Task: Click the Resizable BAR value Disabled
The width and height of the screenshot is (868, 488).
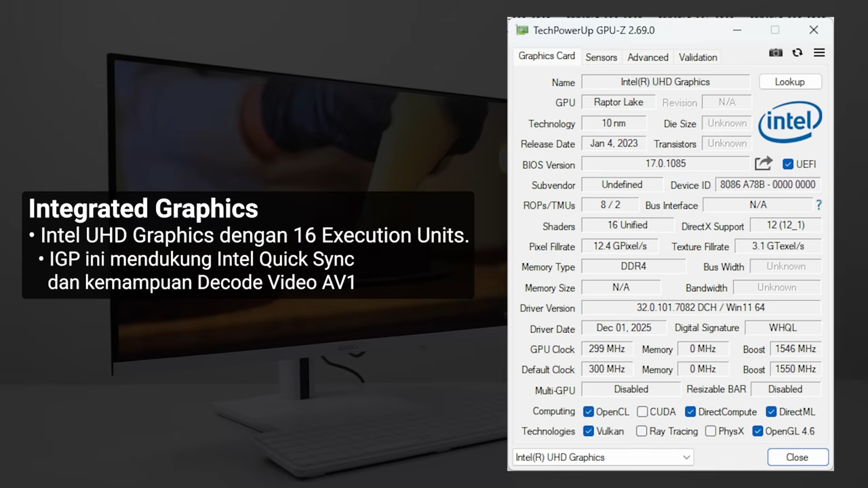Action: pyautogui.click(x=785, y=390)
